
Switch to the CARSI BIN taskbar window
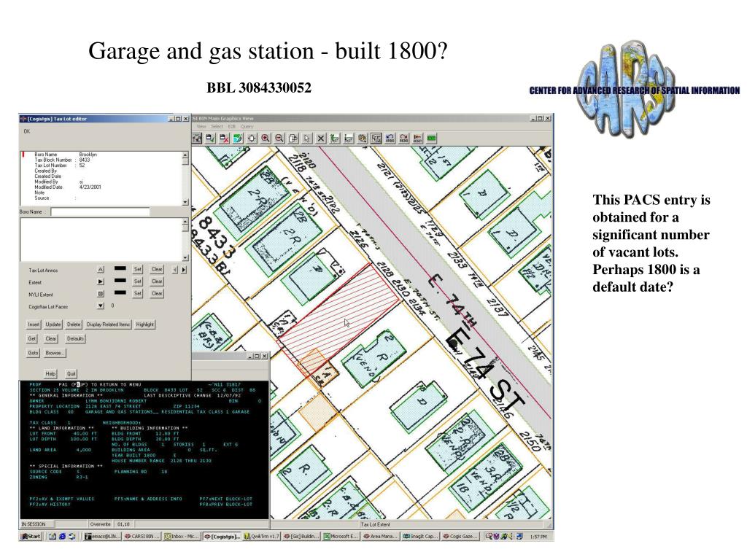point(142,536)
